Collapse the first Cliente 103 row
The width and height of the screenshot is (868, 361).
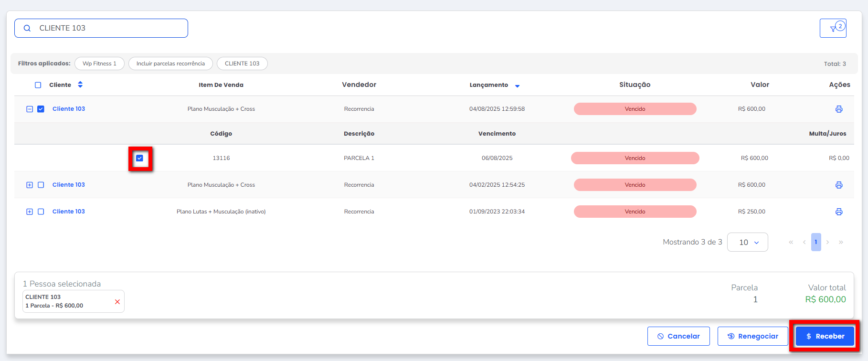click(30, 109)
